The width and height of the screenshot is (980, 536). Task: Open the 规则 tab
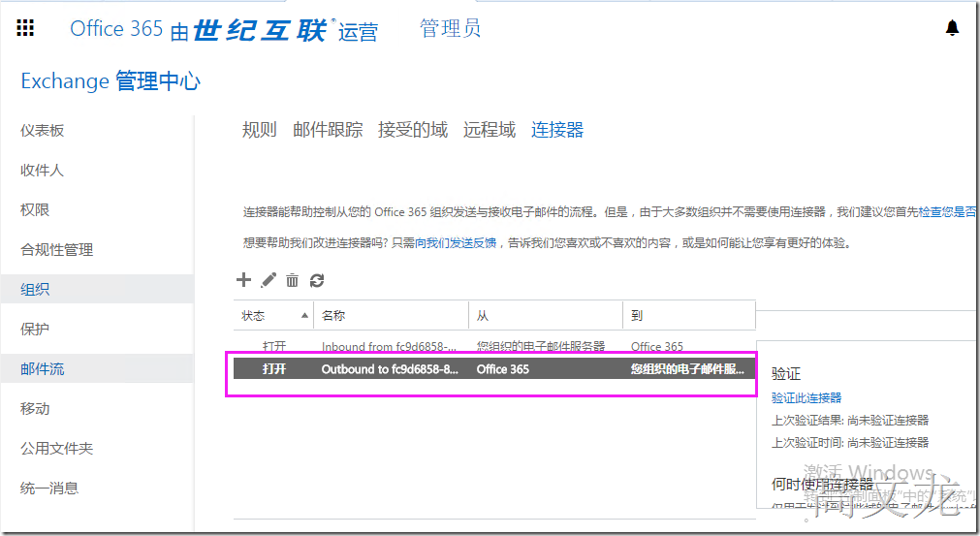tap(260, 130)
